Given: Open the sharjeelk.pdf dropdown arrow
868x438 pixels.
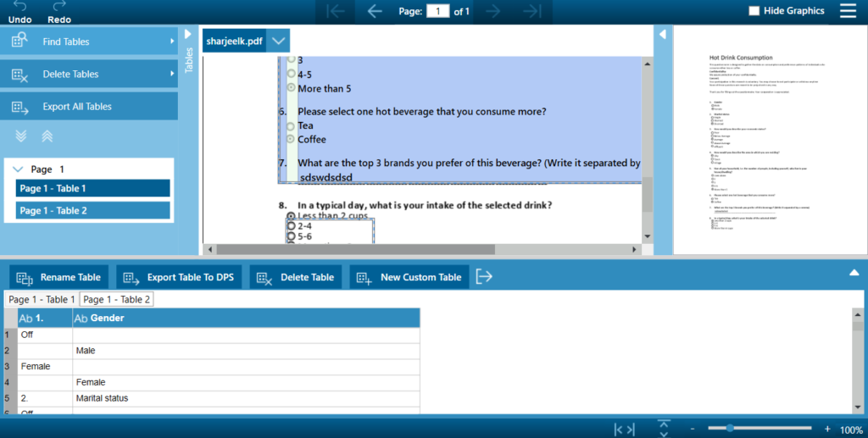Looking at the screenshot, I should (278, 41).
